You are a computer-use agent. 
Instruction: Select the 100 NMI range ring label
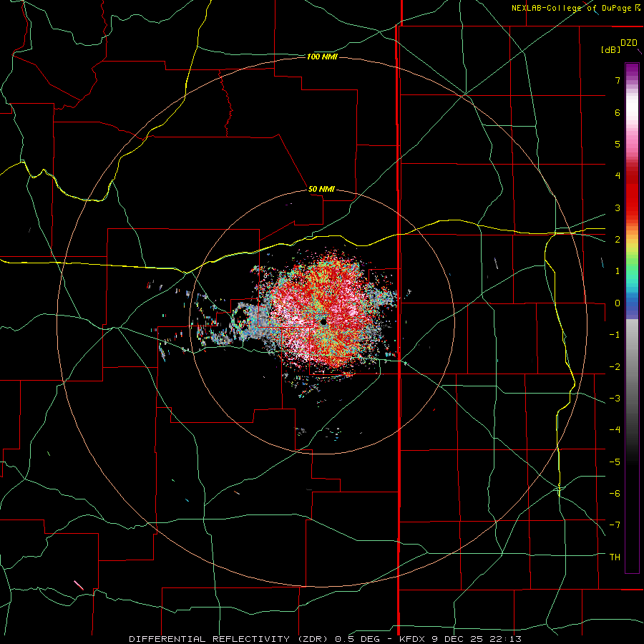(x=322, y=57)
